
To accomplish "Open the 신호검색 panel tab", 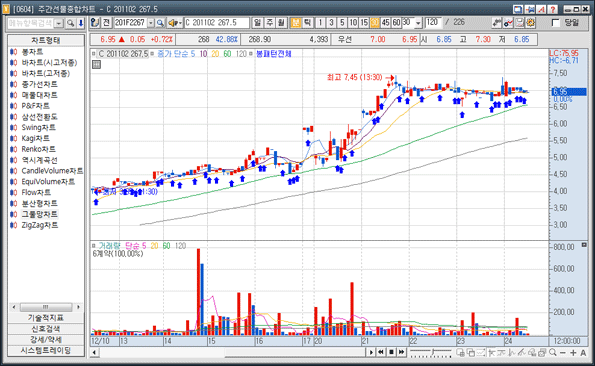I will [46, 328].
